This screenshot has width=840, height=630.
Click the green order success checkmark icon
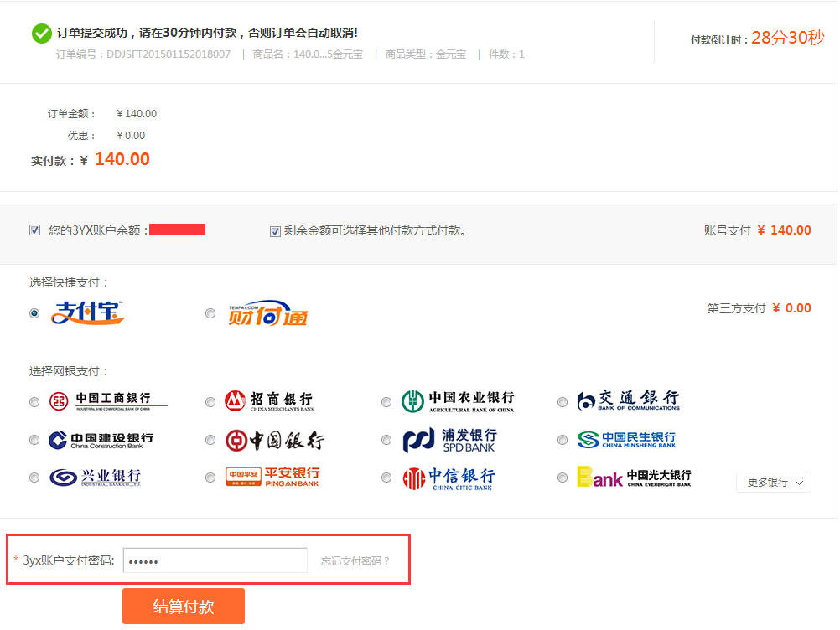(x=42, y=34)
